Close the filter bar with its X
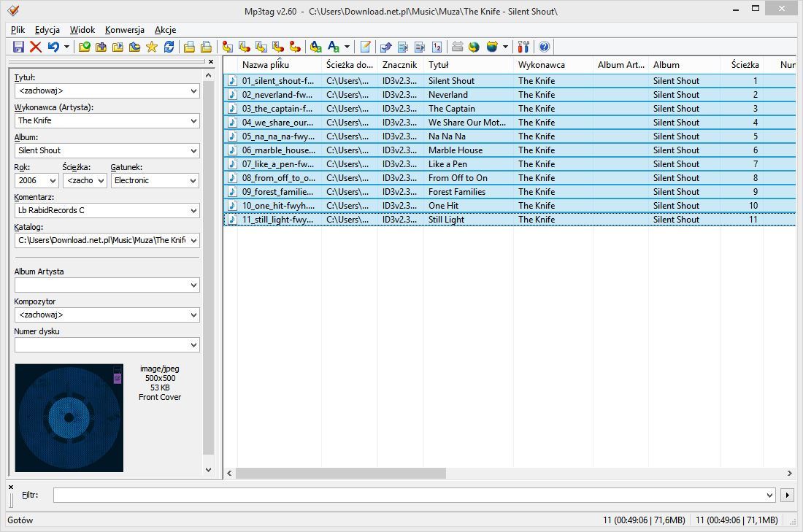This screenshot has width=803, height=532. 11,487
